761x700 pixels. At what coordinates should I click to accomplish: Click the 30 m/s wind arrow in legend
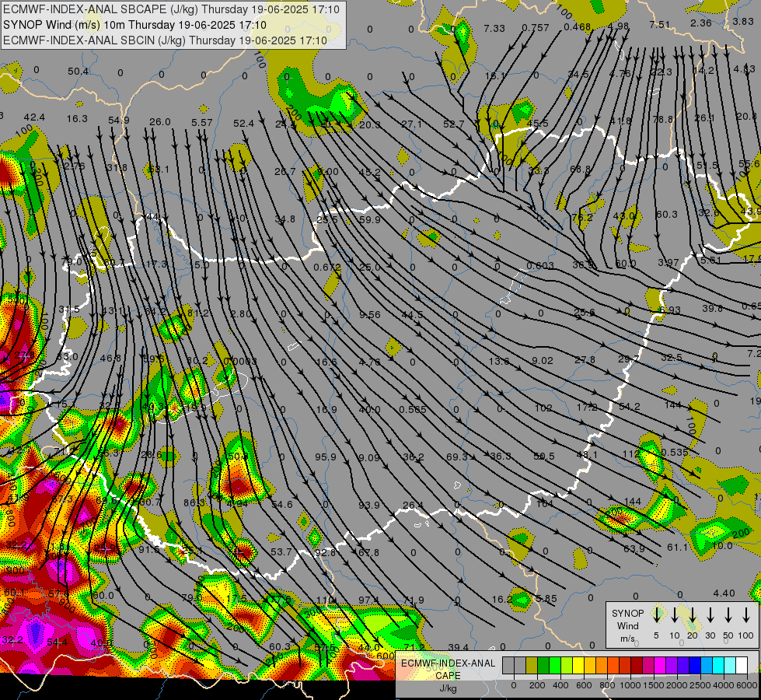pyautogui.click(x=710, y=615)
